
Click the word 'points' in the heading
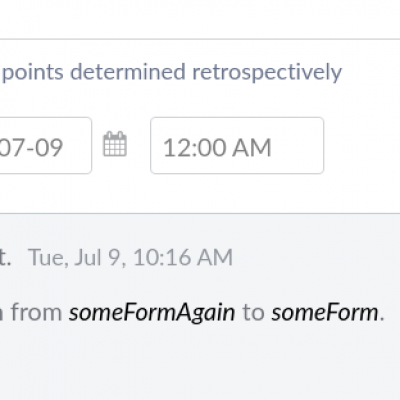pos(33,72)
